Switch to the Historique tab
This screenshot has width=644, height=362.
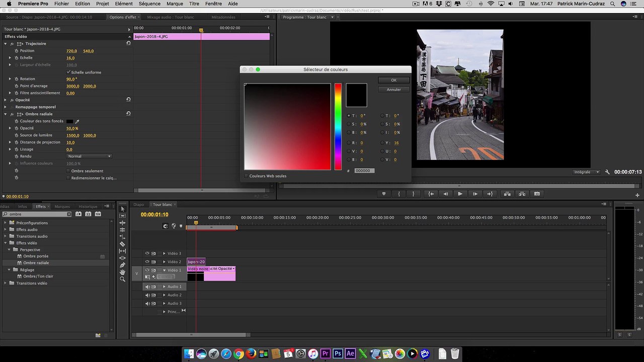tap(88, 207)
